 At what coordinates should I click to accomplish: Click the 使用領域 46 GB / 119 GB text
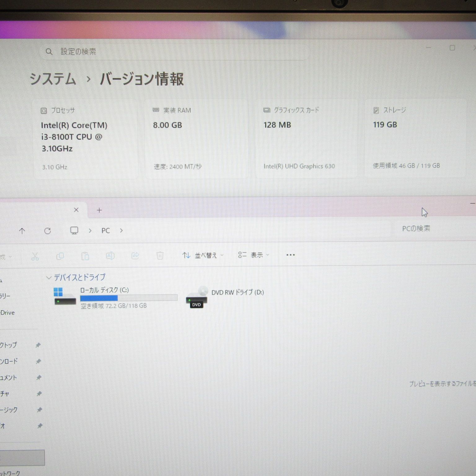click(x=406, y=166)
